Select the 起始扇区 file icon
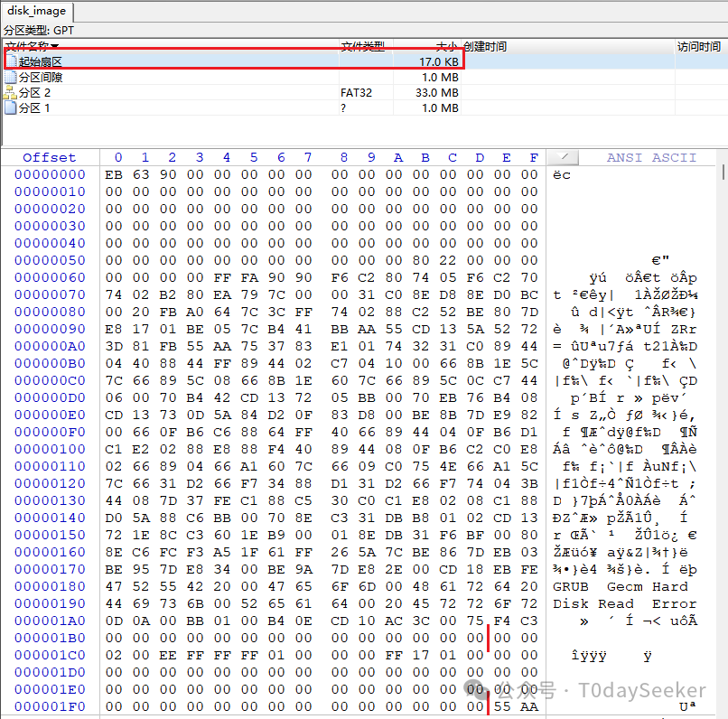This screenshot has width=728, height=719. pyautogui.click(x=12, y=61)
